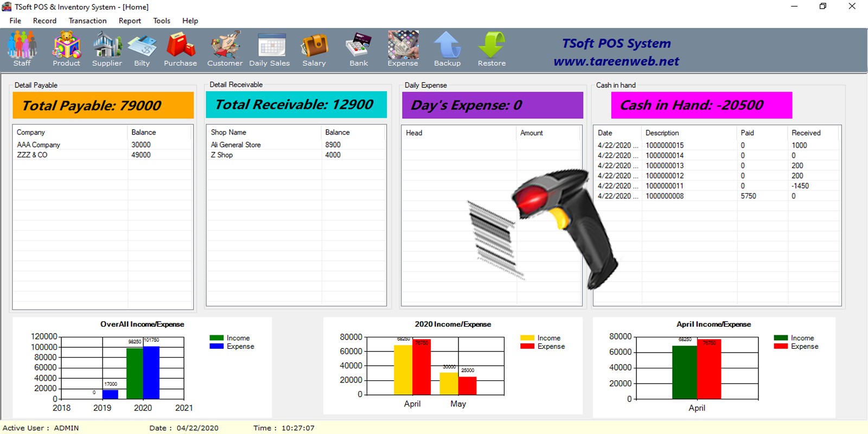The width and height of the screenshot is (868, 434).
Task: Click the green Income swatch in OverAll chart legend
Action: click(216, 338)
